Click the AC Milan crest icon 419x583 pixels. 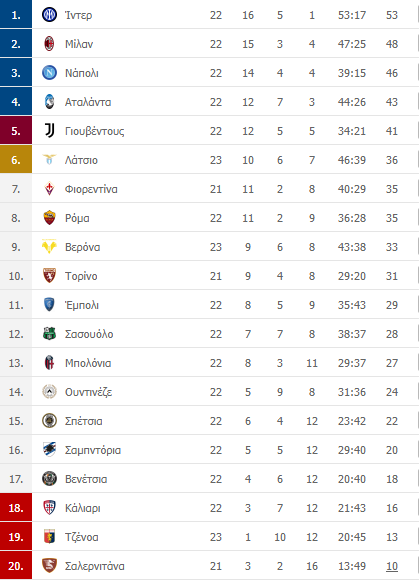(x=49, y=44)
